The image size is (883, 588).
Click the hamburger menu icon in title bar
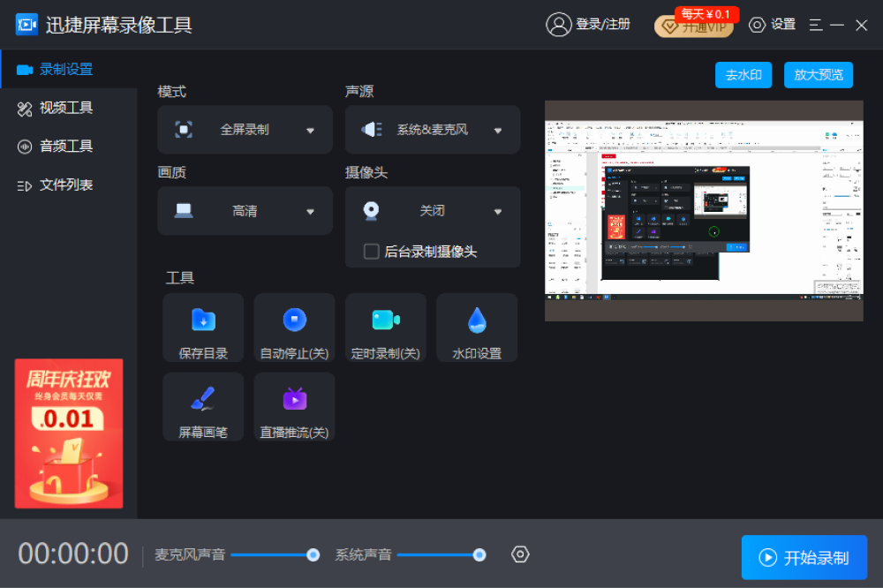point(815,25)
